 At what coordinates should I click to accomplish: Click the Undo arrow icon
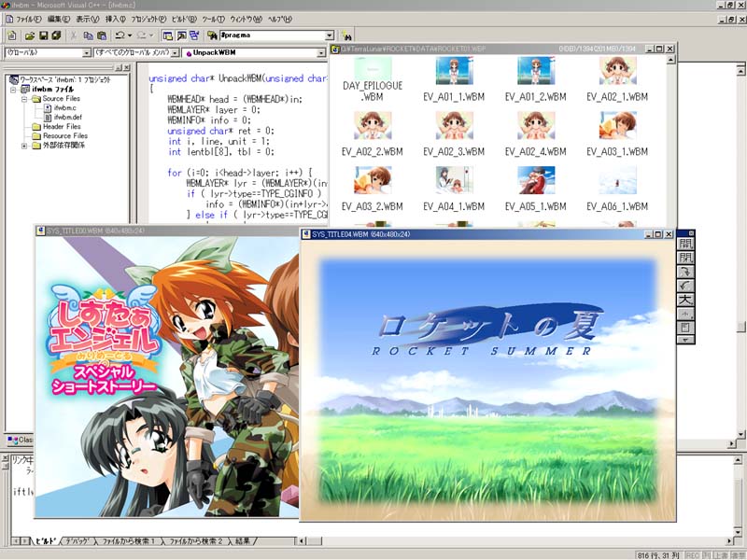pyautogui.click(x=120, y=35)
